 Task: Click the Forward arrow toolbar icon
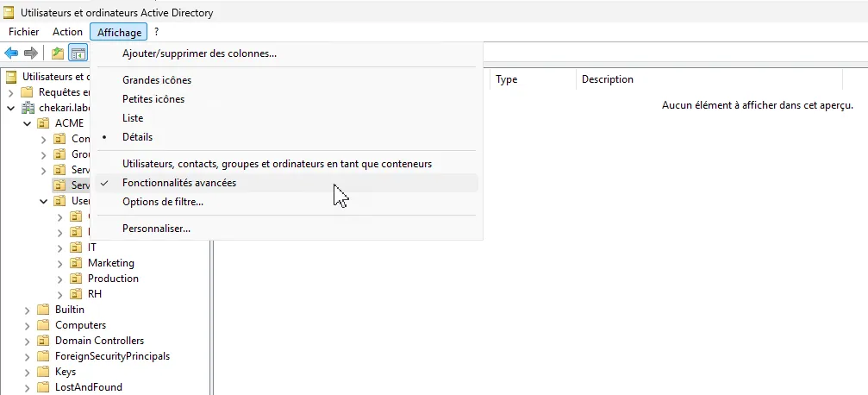(x=31, y=53)
